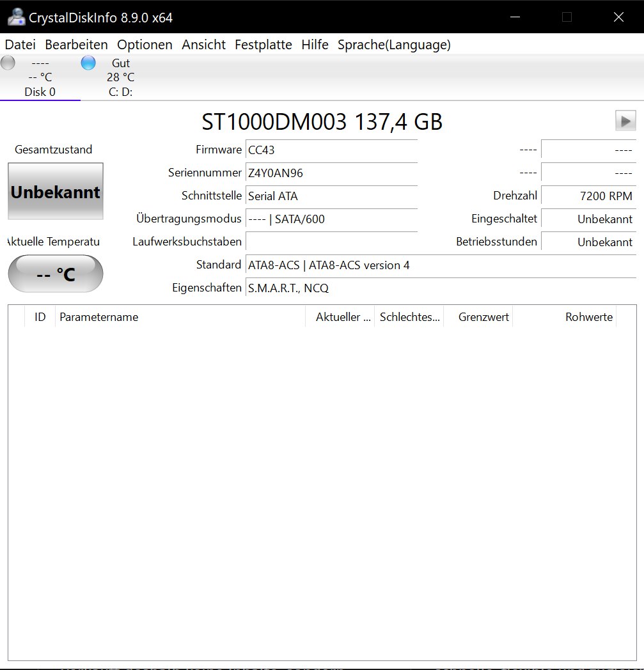Click the Firmware field CC43
This screenshot has width=644, height=670.
[332, 150]
